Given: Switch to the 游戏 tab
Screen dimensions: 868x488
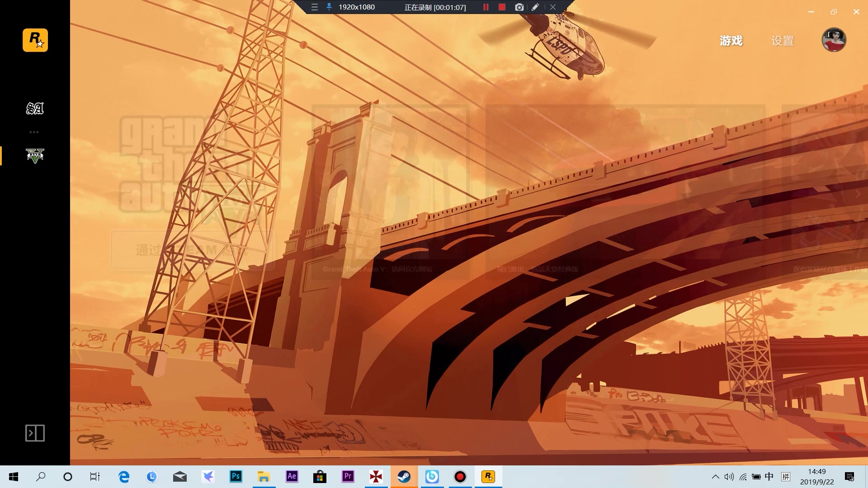Looking at the screenshot, I should coord(731,41).
